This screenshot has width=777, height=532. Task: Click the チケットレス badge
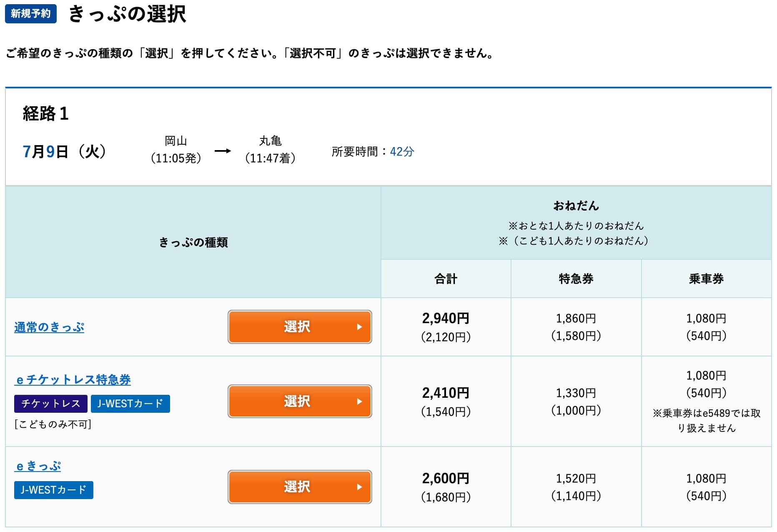pyautogui.click(x=51, y=404)
